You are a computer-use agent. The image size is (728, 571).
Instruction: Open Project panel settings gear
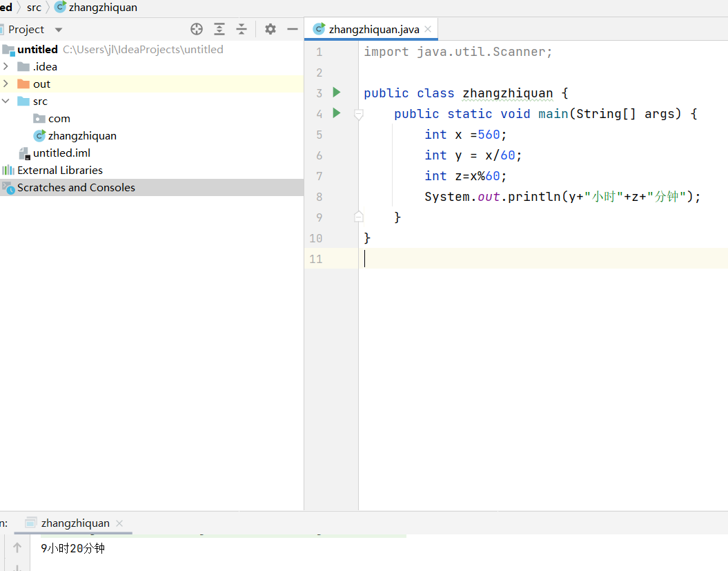[x=270, y=29]
